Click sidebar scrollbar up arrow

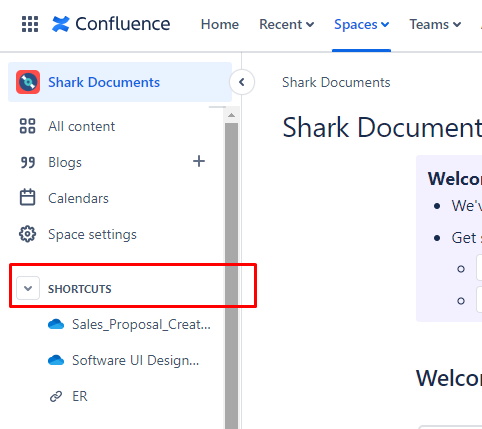click(231, 115)
